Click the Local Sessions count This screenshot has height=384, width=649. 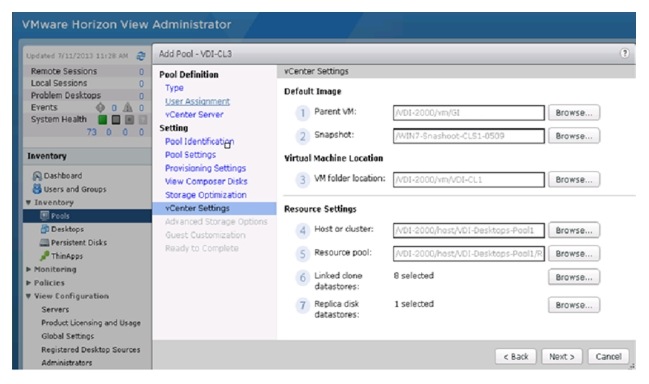[142, 84]
